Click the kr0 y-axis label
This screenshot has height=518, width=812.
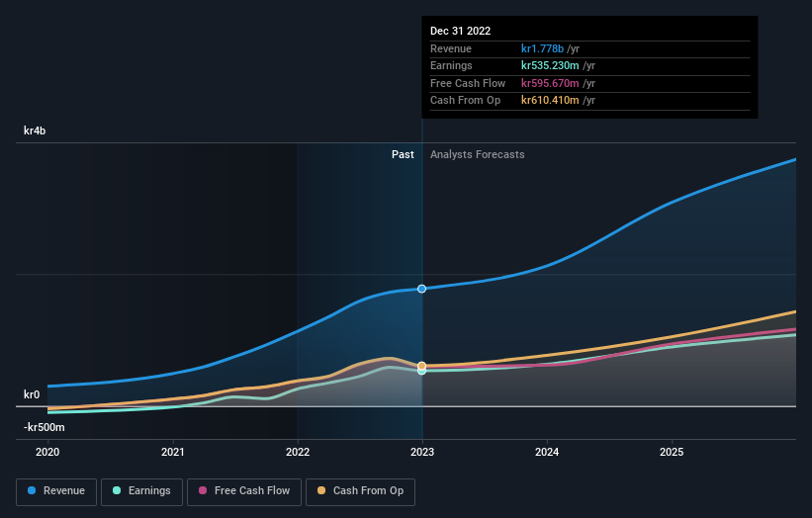point(32,394)
